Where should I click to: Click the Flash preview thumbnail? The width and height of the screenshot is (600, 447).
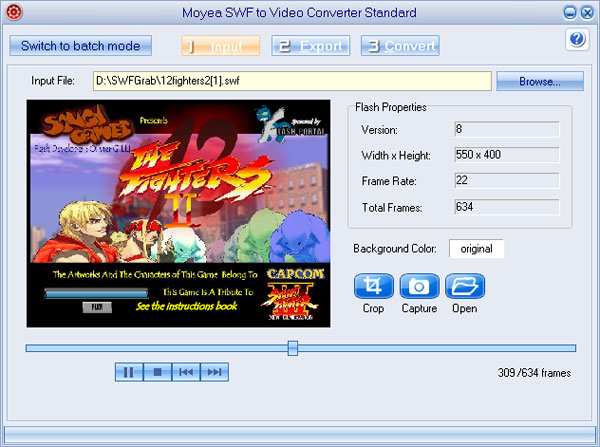tap(178, 214)
